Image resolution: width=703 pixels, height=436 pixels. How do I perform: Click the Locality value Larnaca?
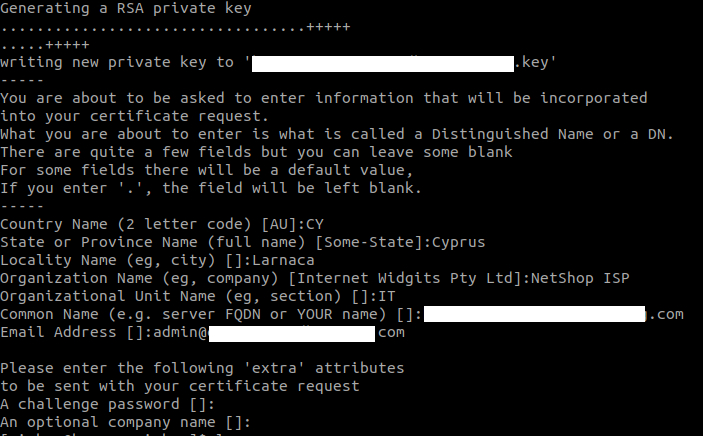coord(283,260)
